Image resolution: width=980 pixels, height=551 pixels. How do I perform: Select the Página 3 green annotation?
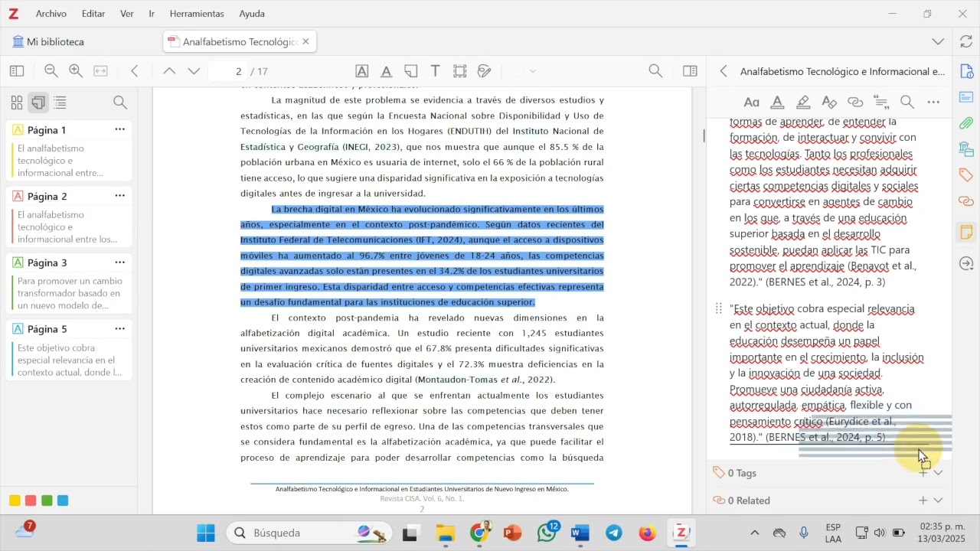pyautogui.click(x=69, y=283)
